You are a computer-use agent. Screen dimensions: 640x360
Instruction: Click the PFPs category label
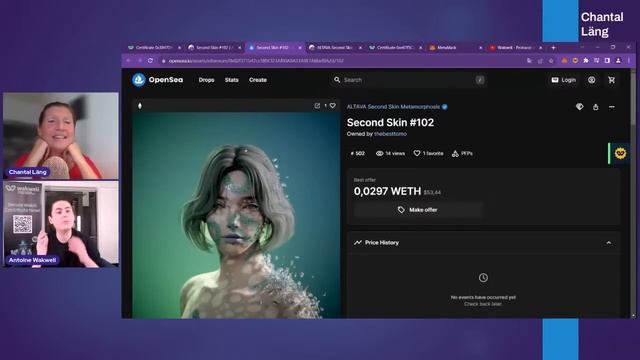[462, 153]
